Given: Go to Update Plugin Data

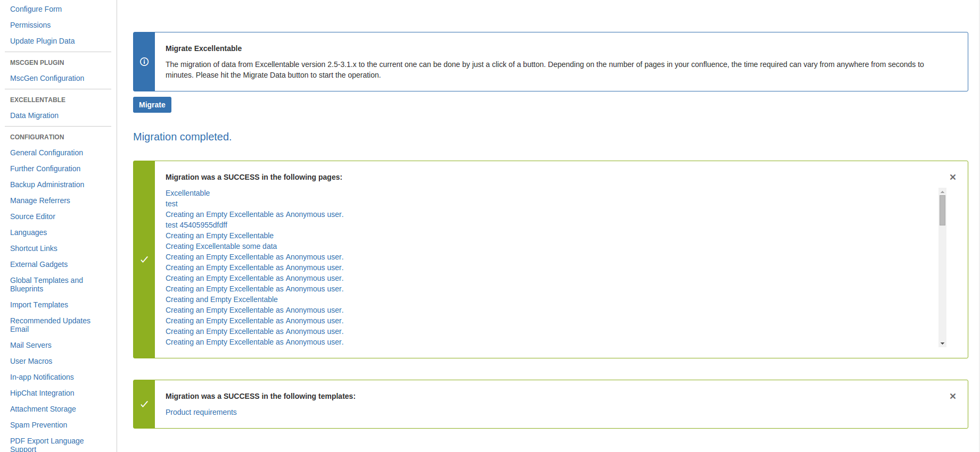Looking at the screenshot, I should [42, 41].
